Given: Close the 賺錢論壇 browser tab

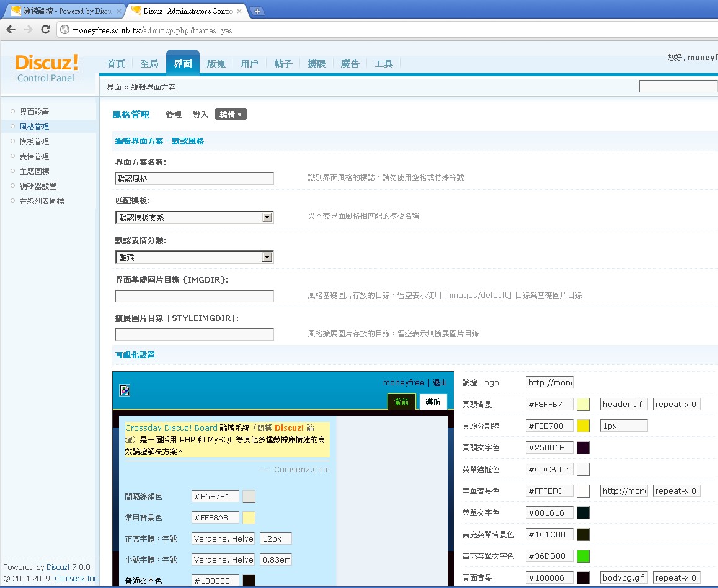Looking at the screenshot, I should [119, 11].
